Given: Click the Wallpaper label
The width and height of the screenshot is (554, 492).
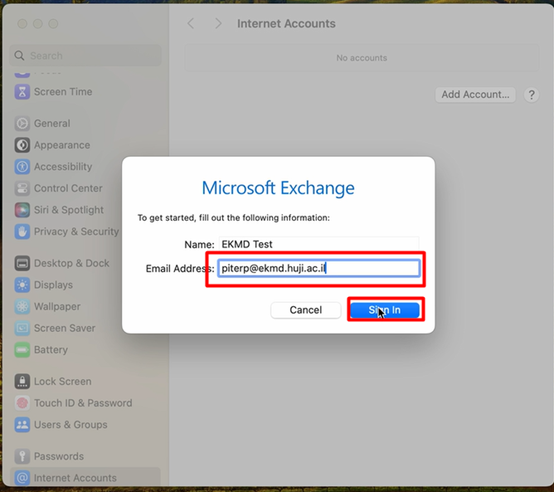Looking at the screenshot, I should tap(57, 307).
